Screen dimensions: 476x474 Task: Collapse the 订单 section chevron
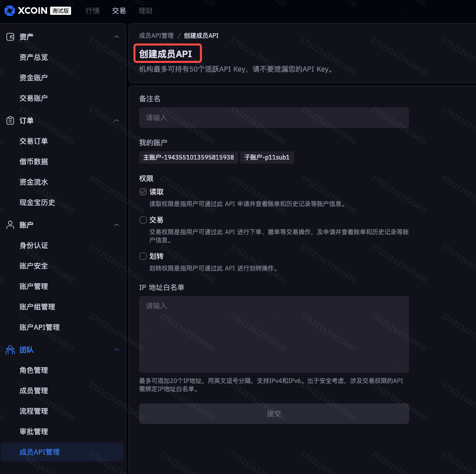click(117, 121)
